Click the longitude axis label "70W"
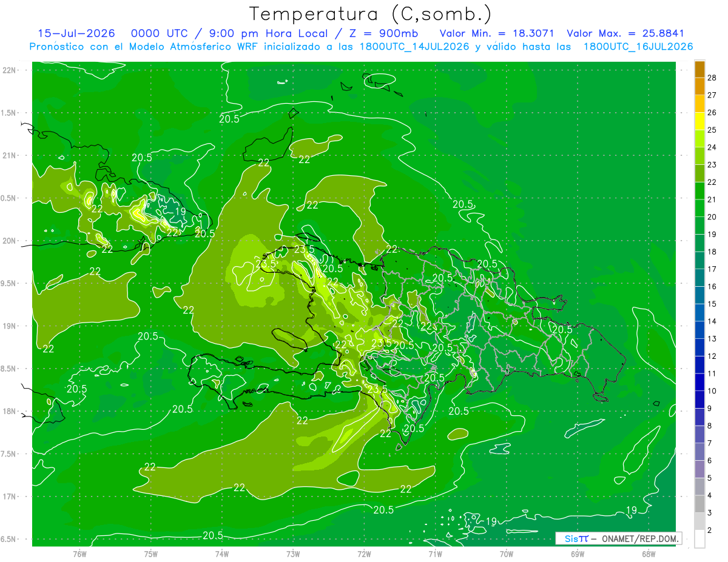 pyautogui.click(x=507, y=554)
